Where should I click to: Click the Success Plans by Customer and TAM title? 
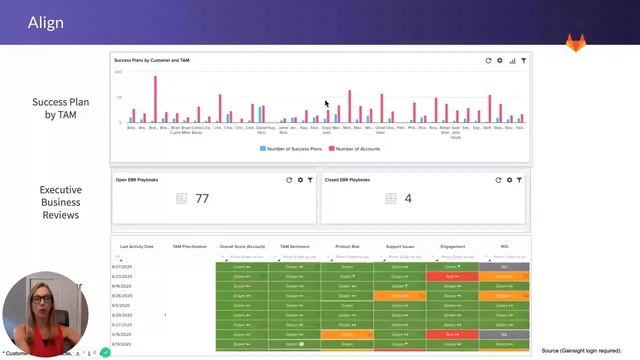coord(152,60)
